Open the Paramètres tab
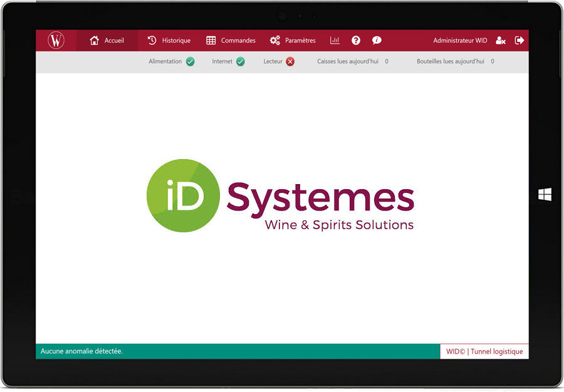The image size is (564, 392). point(293,40)
